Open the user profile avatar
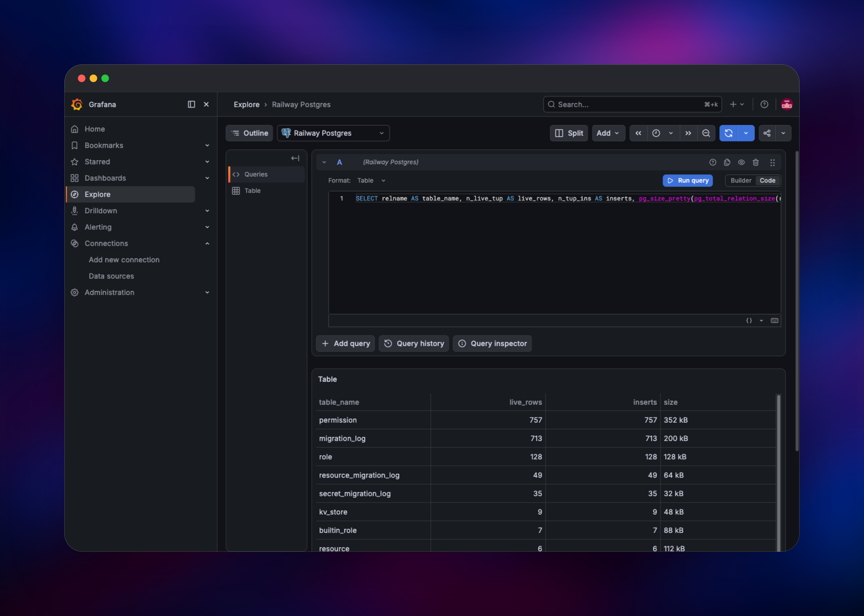 coord(787,104)
